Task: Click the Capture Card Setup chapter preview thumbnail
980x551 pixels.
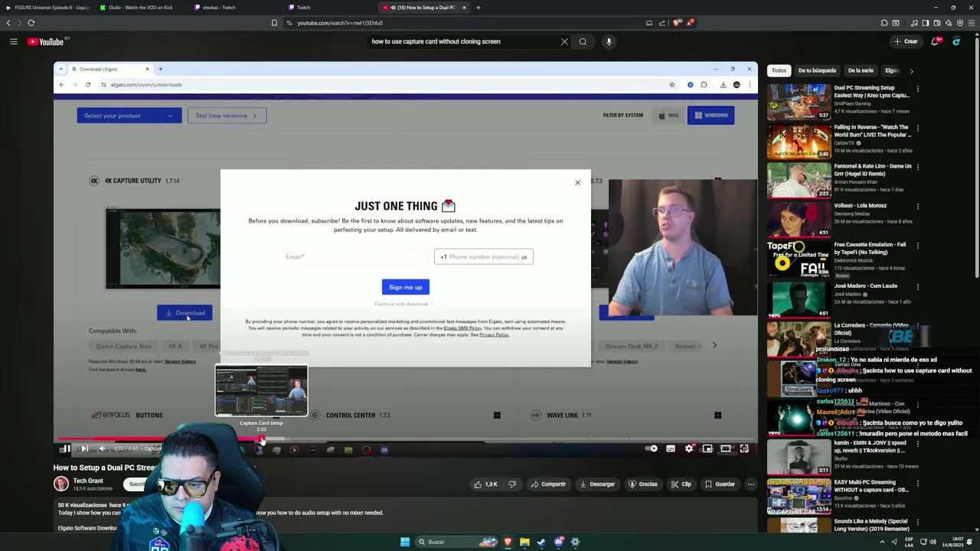Action: click(261, 391)
